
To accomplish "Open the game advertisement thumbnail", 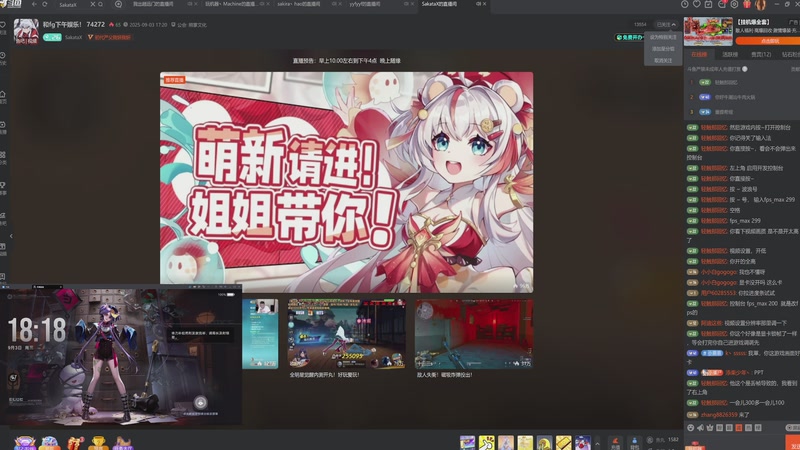I will tap(708, 31).
